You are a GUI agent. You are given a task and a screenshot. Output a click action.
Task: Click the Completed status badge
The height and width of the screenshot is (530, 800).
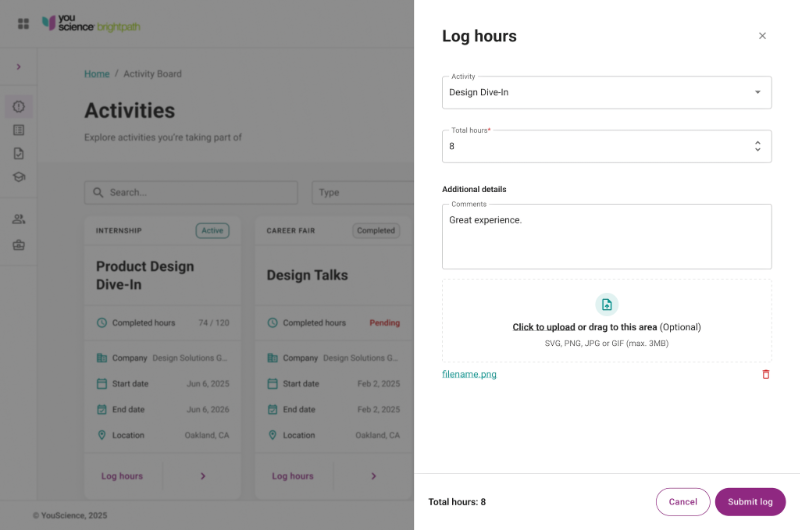coord(376,231)
